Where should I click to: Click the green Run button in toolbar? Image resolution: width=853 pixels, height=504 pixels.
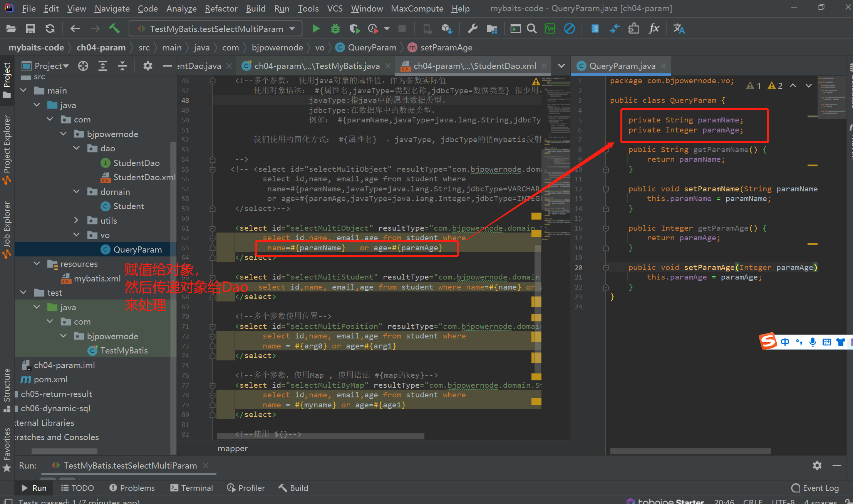(x=316, y=28)
